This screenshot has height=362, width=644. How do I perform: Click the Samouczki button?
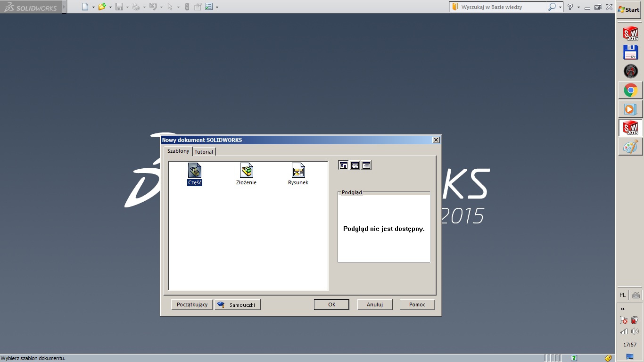click(238, 304)
